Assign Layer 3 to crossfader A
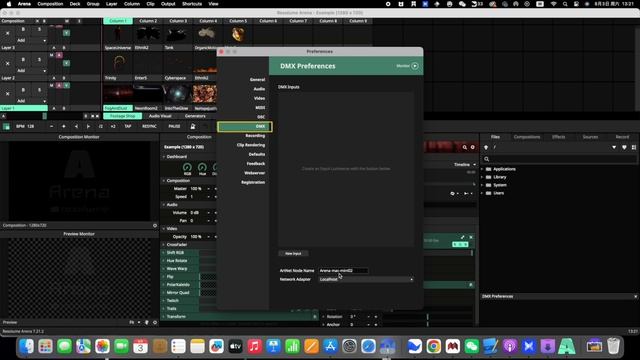Image resolution: width=640 pixels, height=360 pixels. point(54,48)
